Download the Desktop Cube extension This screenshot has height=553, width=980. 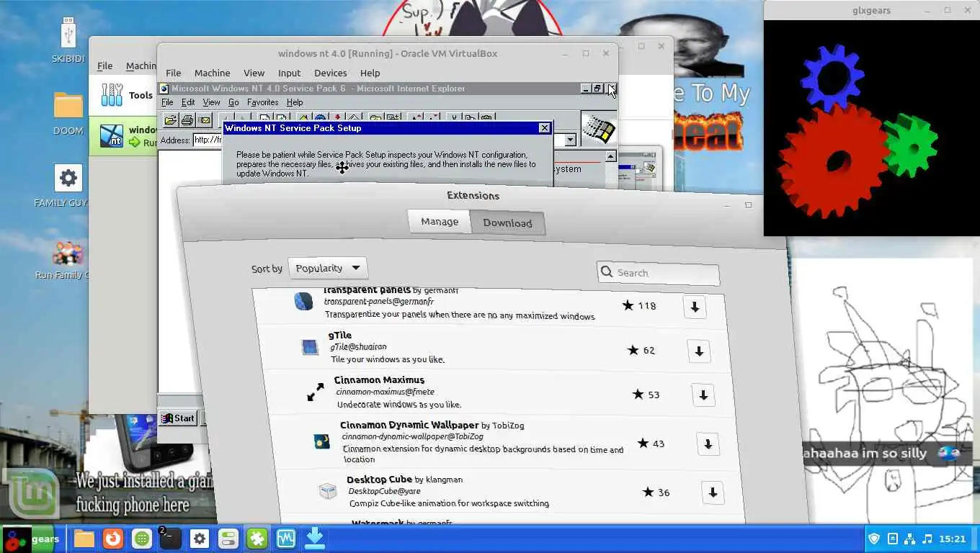pos(712,493)
